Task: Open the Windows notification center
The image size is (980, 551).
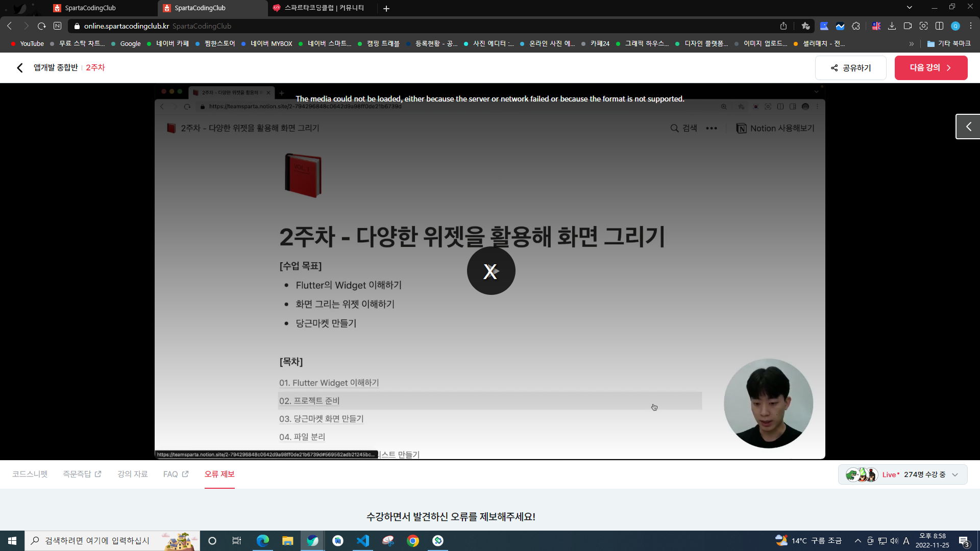Action: tap(964, 541)
